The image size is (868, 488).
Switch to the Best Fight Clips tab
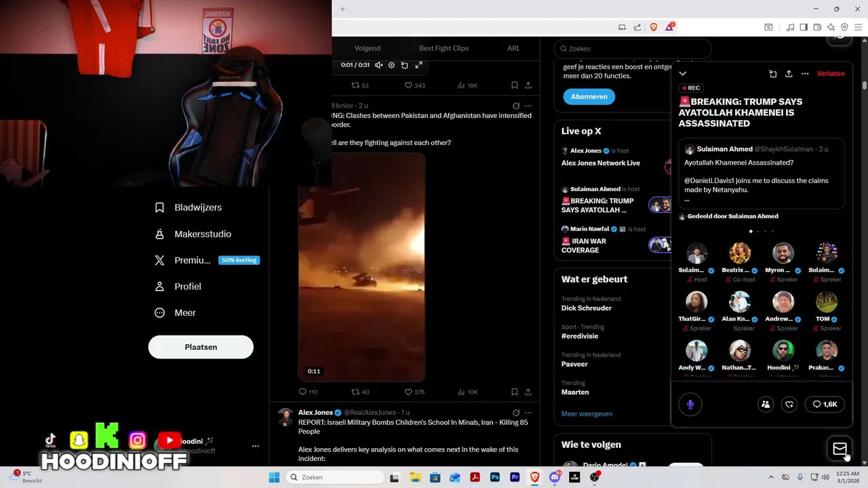click(x=443, y=48)
